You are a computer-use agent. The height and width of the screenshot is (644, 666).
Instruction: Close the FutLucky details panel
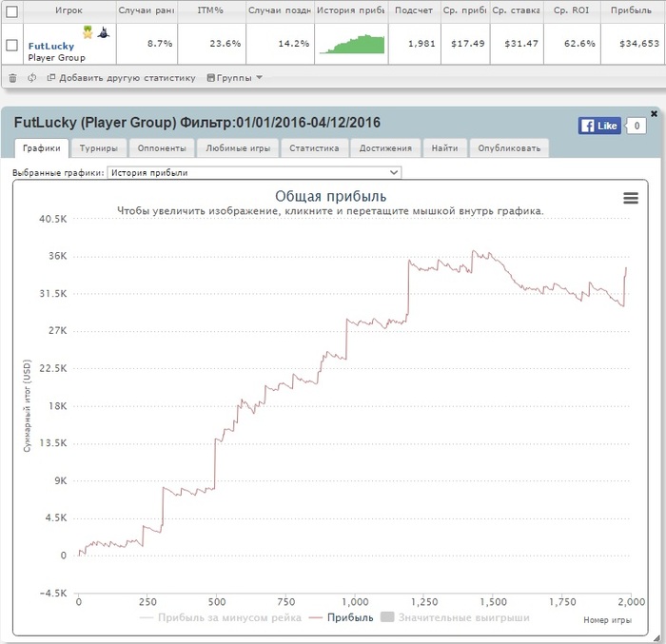655,113
